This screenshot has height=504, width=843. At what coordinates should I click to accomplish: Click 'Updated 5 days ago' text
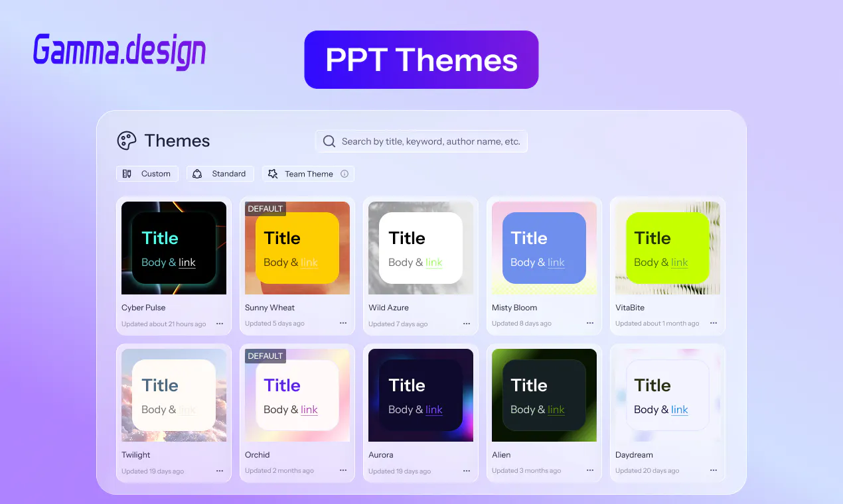pyautogui.click(x=275, y=324)
